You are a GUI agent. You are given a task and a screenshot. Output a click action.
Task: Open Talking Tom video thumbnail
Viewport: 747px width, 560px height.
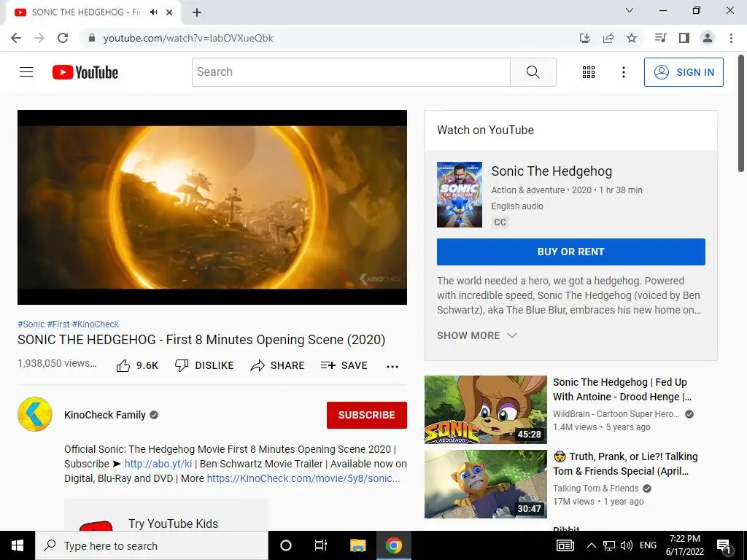485,484
